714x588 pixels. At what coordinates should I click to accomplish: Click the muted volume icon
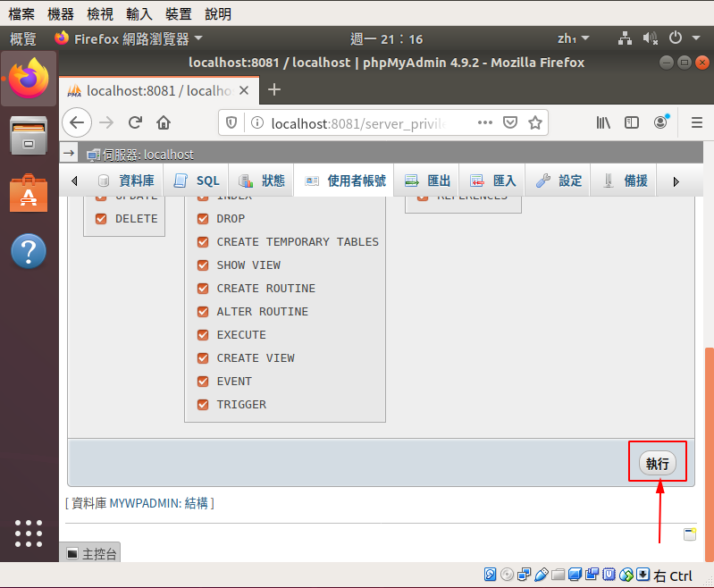[x=651, y=38]
